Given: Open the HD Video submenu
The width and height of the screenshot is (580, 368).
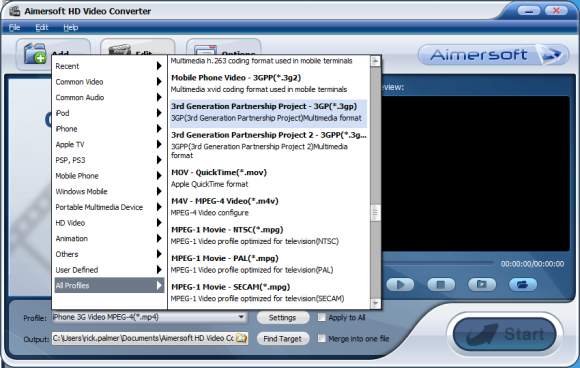Looking at the screenshot, I should click(109, 223).
